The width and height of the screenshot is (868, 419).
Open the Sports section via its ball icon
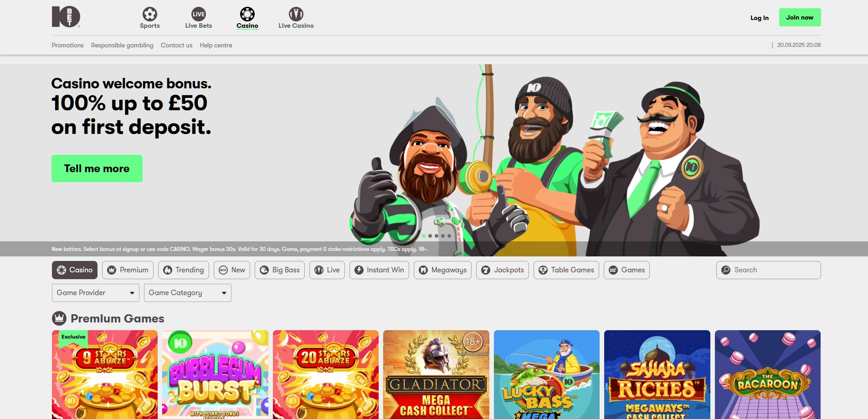click(x=149, y=13)
